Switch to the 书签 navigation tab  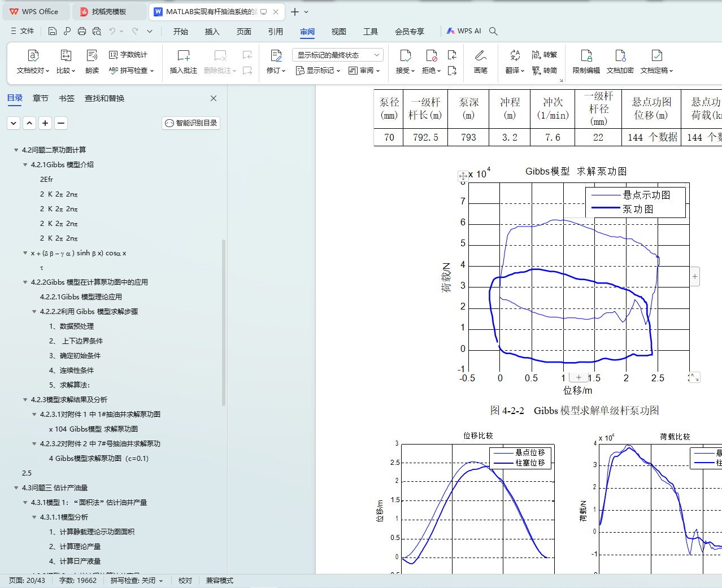[x=67, y=98]
